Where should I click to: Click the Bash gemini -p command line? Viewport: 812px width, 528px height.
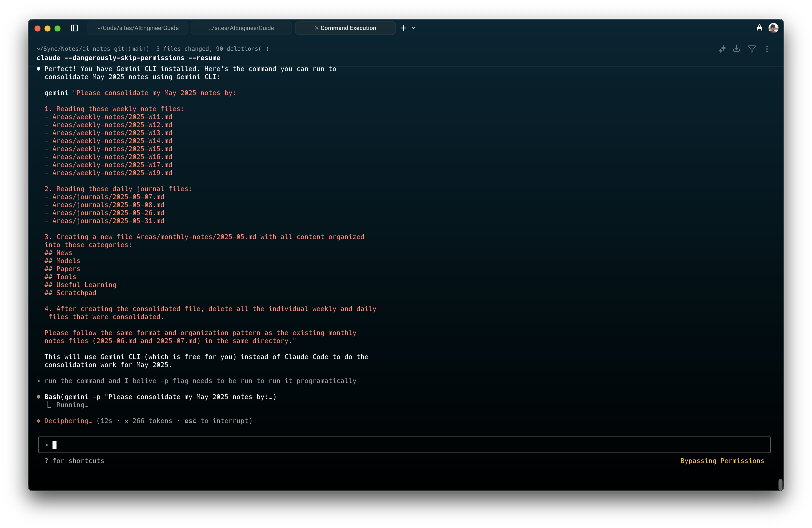pyautogui.click(x=160, y=397)
